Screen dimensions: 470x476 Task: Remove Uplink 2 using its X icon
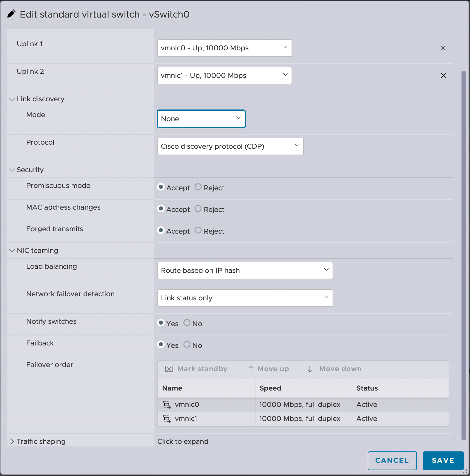point(443,76)
